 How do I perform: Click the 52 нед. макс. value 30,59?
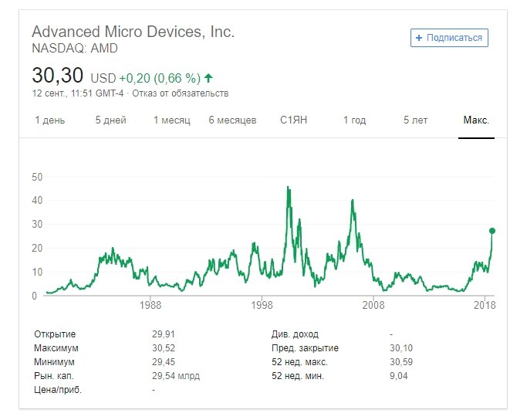(401, 362)
